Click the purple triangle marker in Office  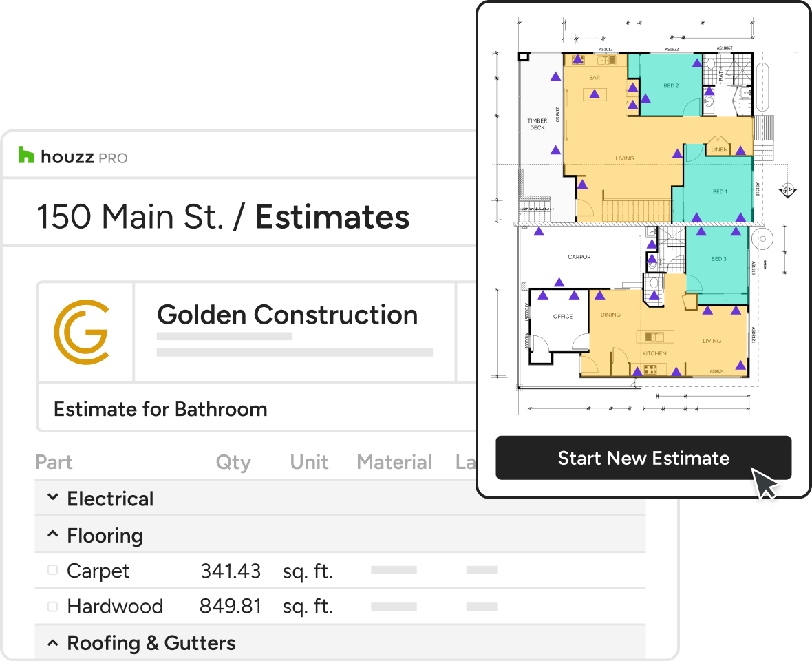(543, 295)
